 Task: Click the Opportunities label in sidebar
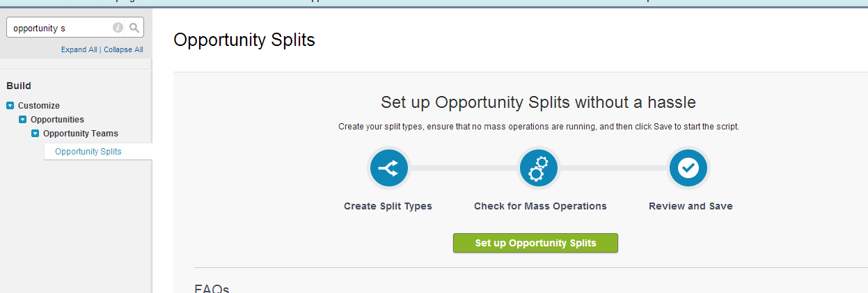(x=57, y=120)
